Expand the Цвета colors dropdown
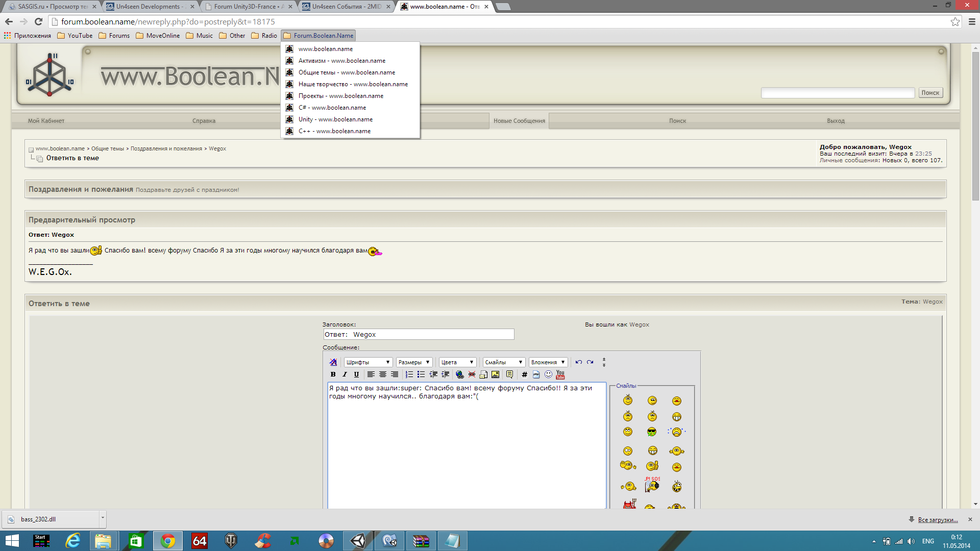 coord(457,362)
